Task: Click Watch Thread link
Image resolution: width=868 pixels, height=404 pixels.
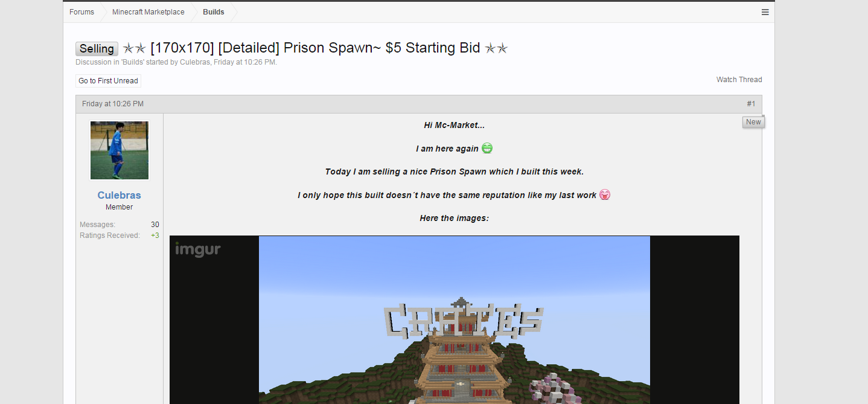Action: click(739, 80)
